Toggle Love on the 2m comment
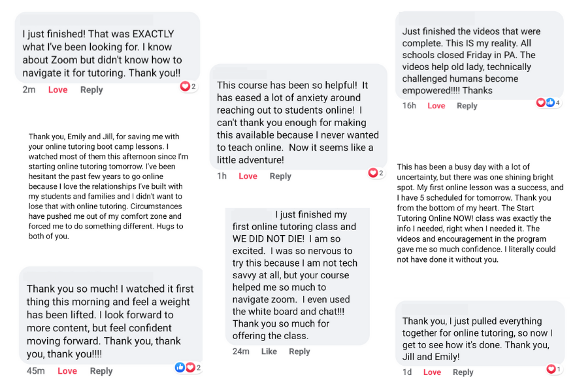Viewport: 575px width, 392px height. [58, 90]
